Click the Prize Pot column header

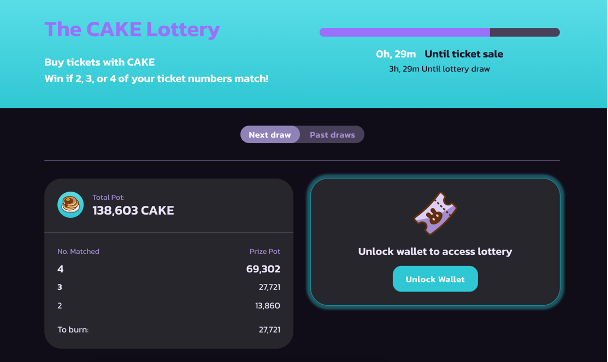click(x=265, y=252)
